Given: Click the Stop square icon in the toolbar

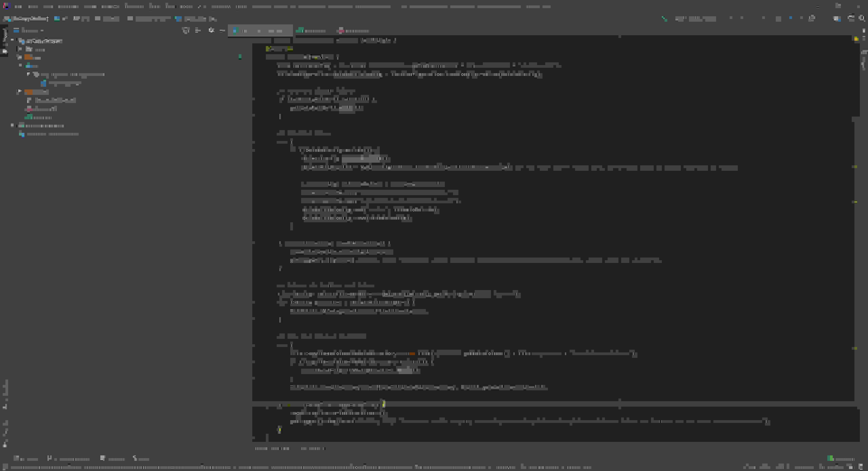Looking at the screenshot, I should click(778, 19).
